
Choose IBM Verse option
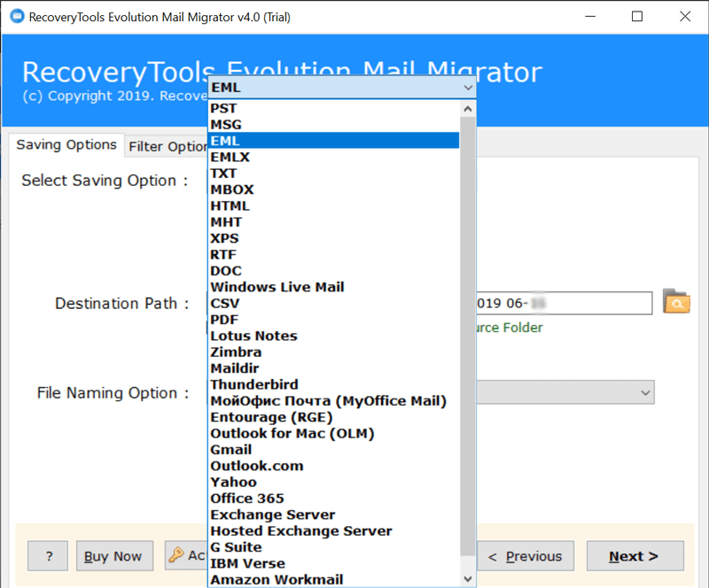(334, 563)
